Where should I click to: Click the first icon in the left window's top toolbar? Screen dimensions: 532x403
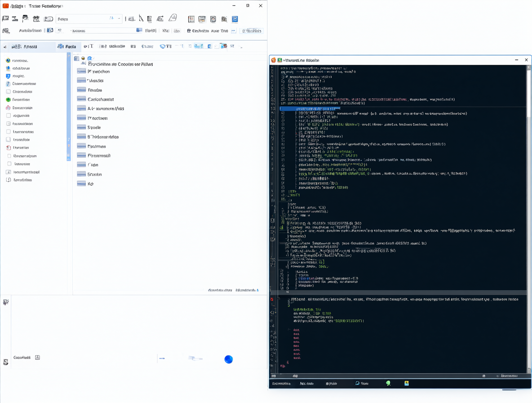pyautogui.click(x=5, y=19)
